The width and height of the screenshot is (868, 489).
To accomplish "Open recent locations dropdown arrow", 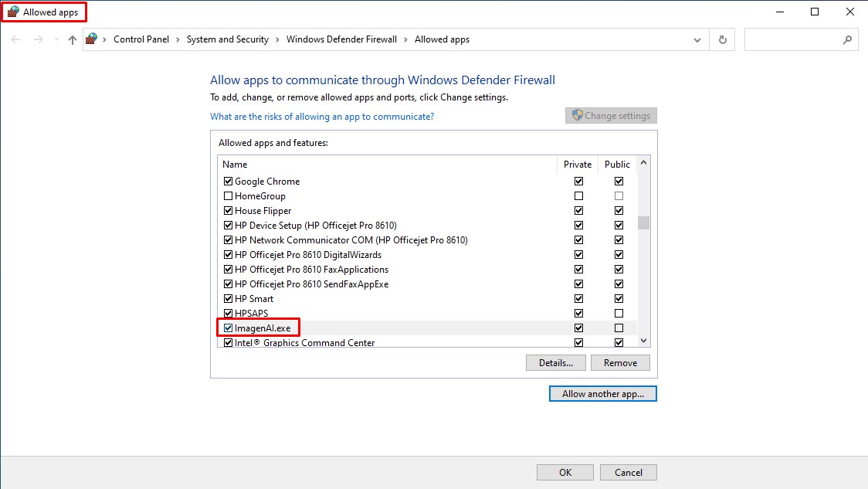I will click(56, 39).
